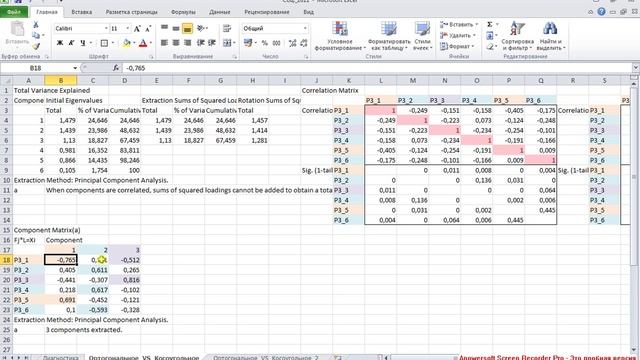Increase decimal places

click(292, 42)
